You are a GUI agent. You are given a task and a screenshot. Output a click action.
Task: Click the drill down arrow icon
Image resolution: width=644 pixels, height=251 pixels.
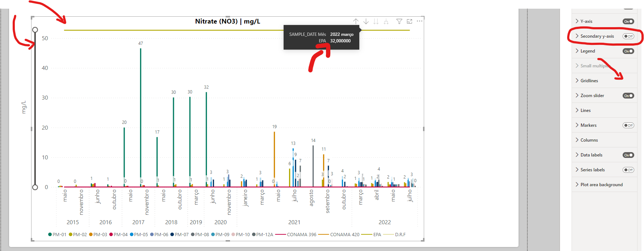tap(366, 21)
